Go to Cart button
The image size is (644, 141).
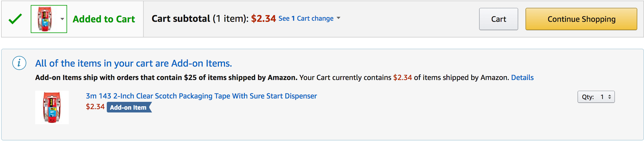[x=499, y=19]
